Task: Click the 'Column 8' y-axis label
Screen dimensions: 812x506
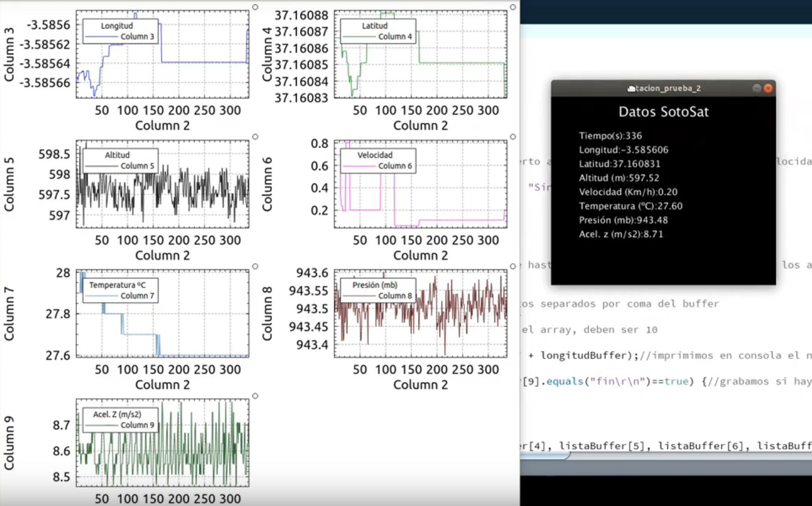Action: 267,314
